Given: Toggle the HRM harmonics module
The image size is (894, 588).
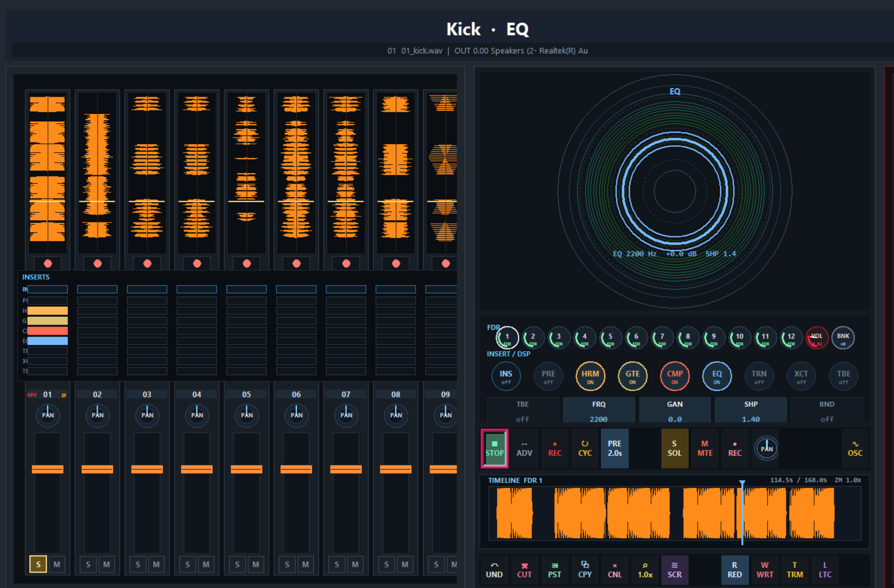Looking at the screenshot, I should coord(590,376).
